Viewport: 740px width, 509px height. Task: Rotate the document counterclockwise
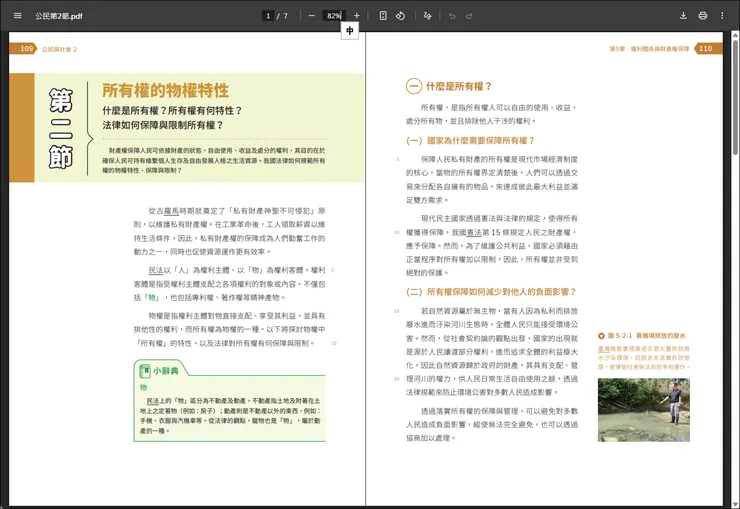[x=400, y=16]
